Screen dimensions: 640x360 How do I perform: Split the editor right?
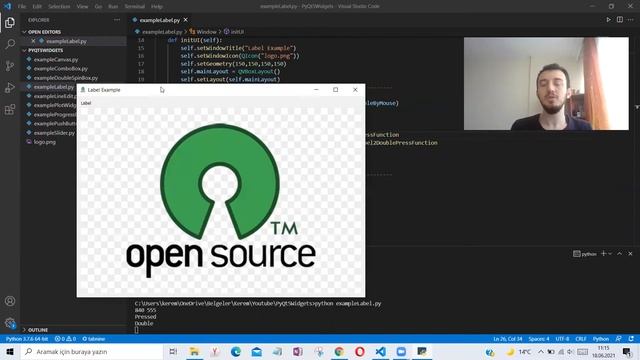(x=620, y=20)
